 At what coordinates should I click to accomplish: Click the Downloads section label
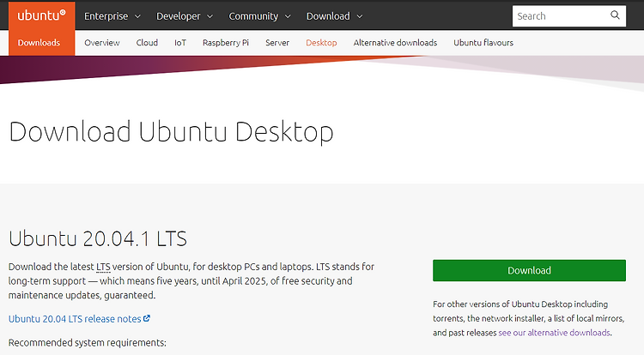[39, 43]
